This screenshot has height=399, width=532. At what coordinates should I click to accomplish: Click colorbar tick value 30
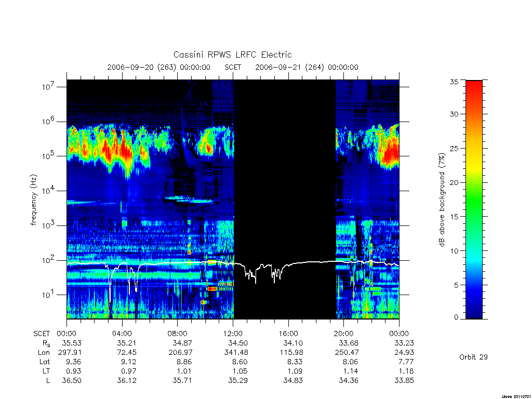(x=454, y=114)
